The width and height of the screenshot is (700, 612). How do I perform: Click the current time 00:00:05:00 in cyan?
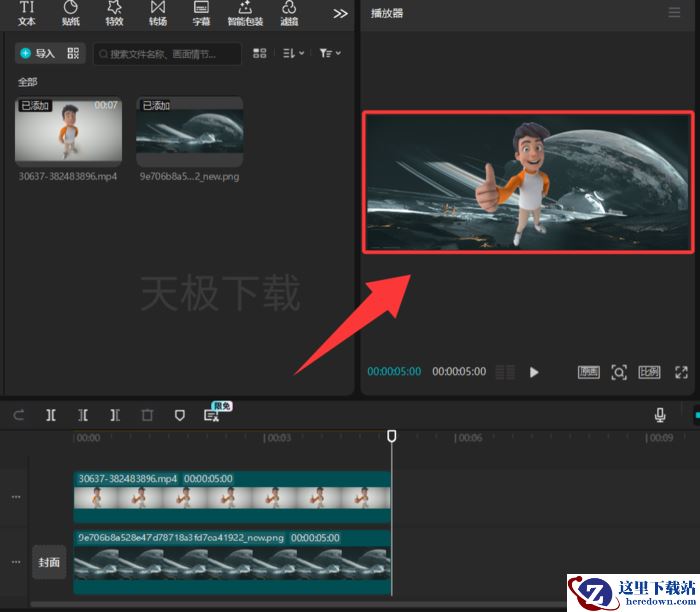394,371
